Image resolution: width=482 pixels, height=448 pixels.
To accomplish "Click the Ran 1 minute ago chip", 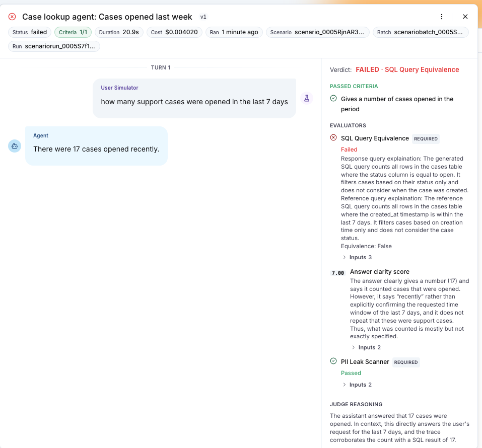I will [x=234, y=32].
